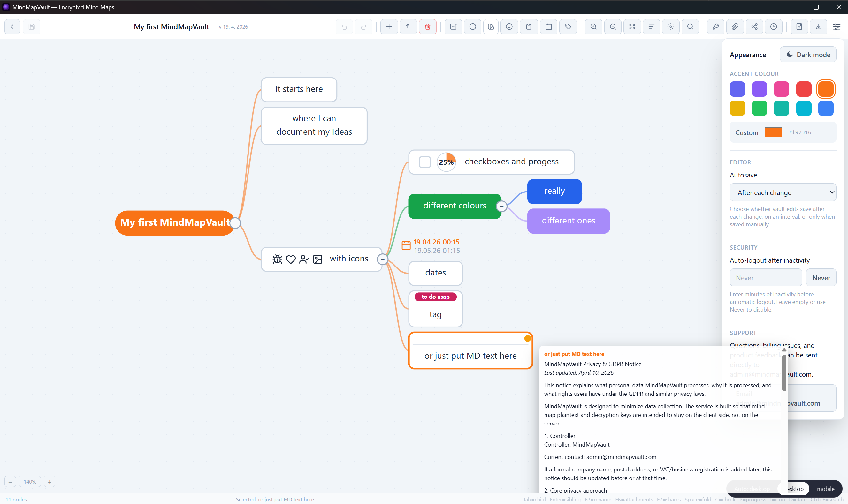
Task: Increase canvas zoom with plus button
Action: pyautogui.click(x=50, y=482)
